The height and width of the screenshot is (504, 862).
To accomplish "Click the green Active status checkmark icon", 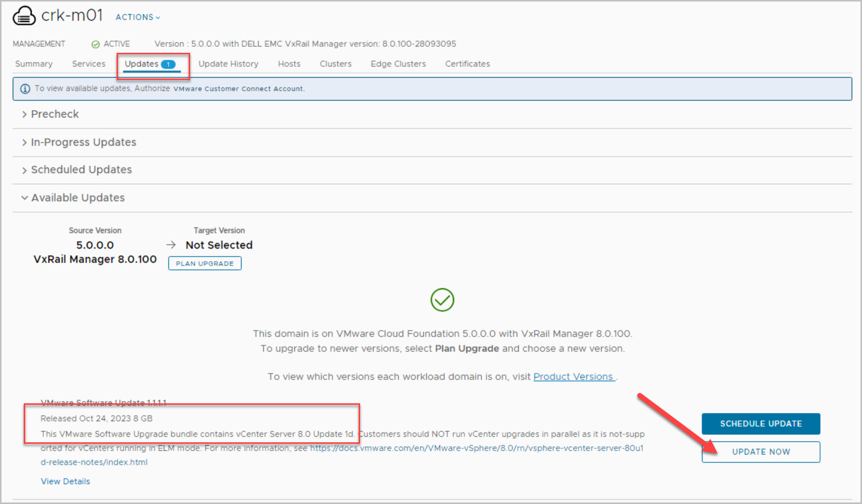I will [95, 44].
